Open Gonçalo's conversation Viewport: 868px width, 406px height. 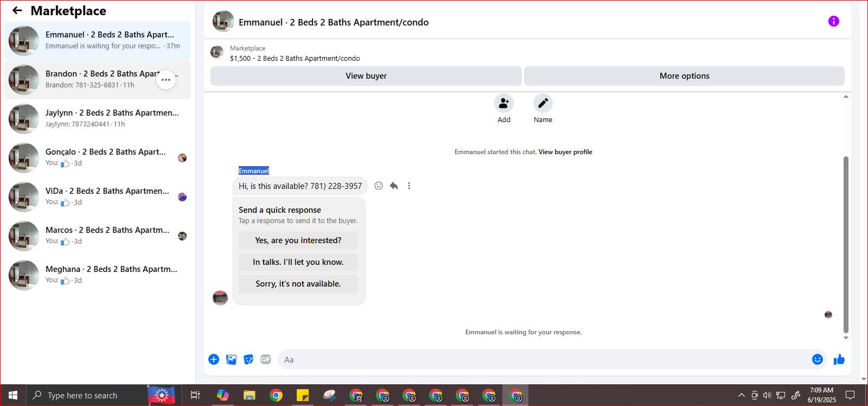(x=98, y=158)
